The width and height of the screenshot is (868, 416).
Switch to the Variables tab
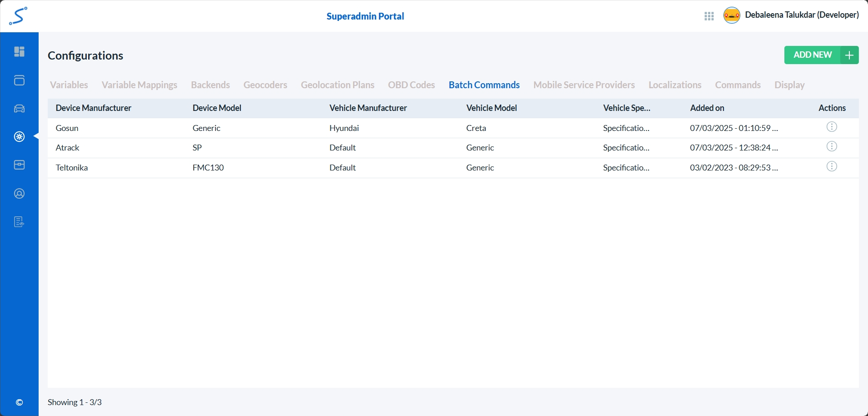point(69,85)
